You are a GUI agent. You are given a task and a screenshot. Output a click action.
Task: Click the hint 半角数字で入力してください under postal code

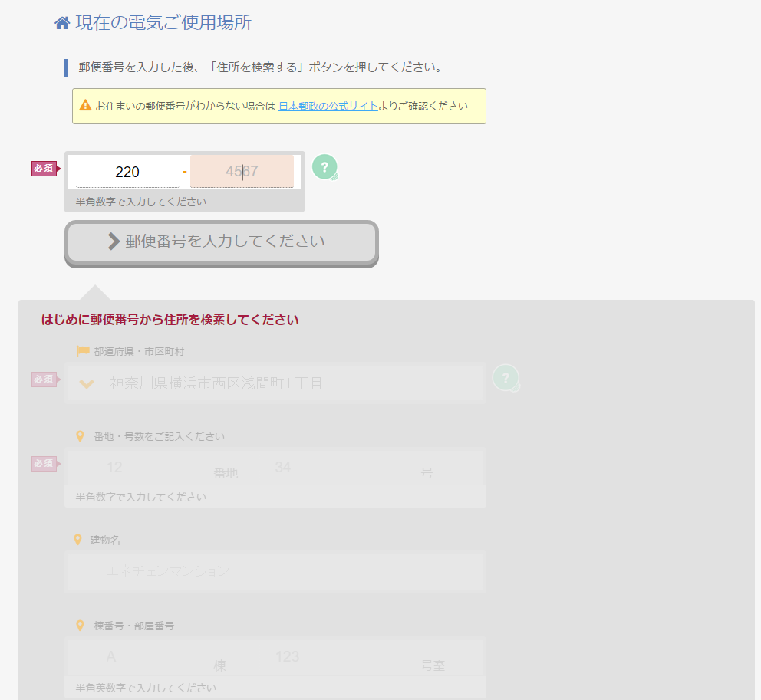click(x=140, y=202)
